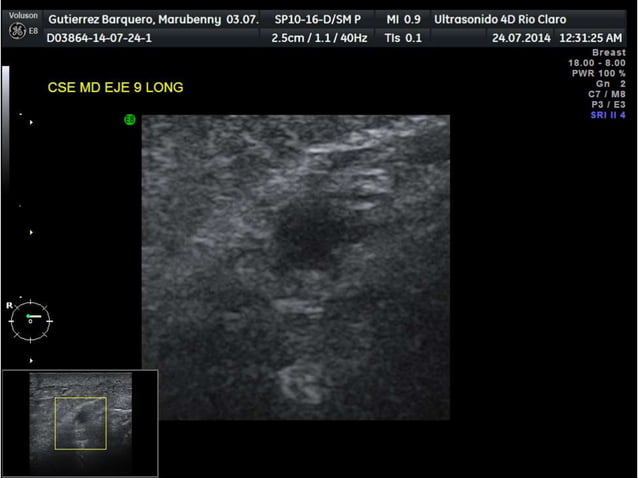
Task: Select the patient name field
Action: (x=153, y=19)
